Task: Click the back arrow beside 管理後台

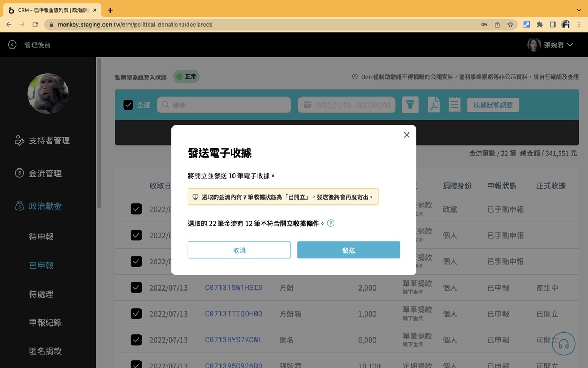Action: click(12, 45)
